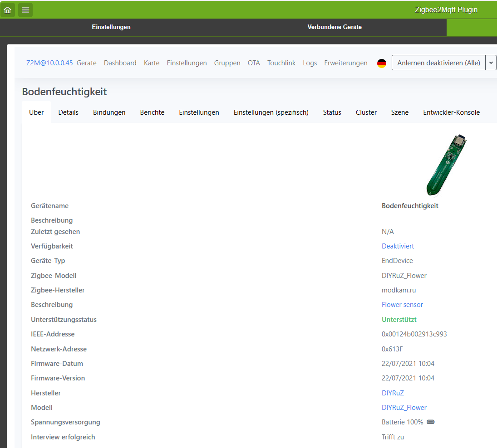
Task: Click the Anlernen deaktivieren (Alle) button
Action: 439,63
